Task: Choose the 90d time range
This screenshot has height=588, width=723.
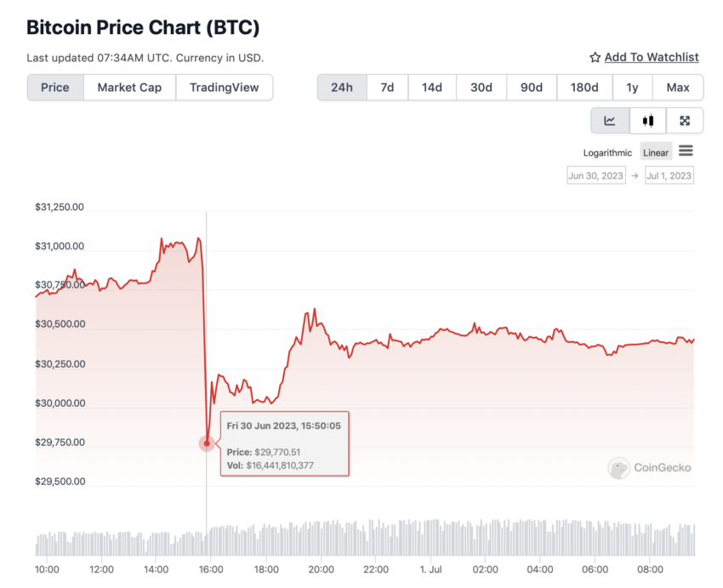Action: pos(532,87)
